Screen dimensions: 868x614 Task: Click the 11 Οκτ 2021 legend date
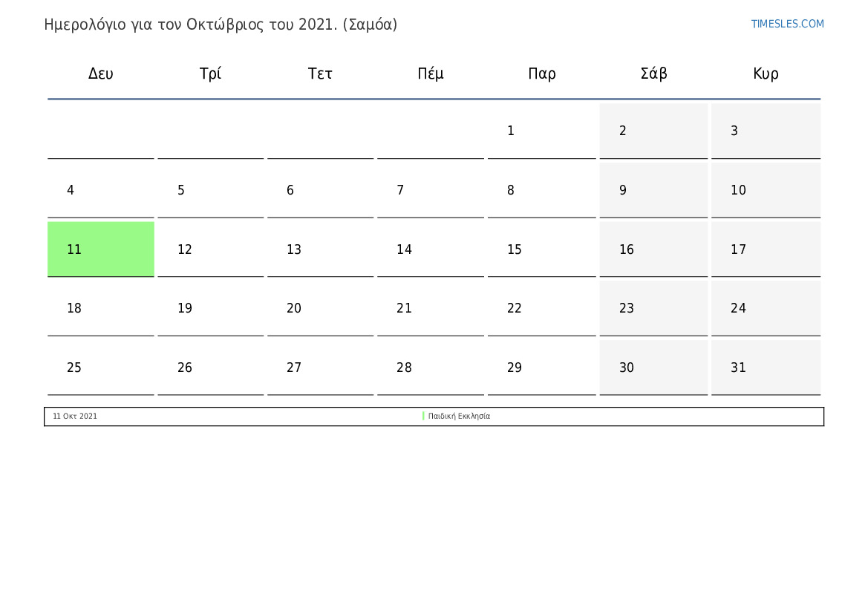pos(75,417)
